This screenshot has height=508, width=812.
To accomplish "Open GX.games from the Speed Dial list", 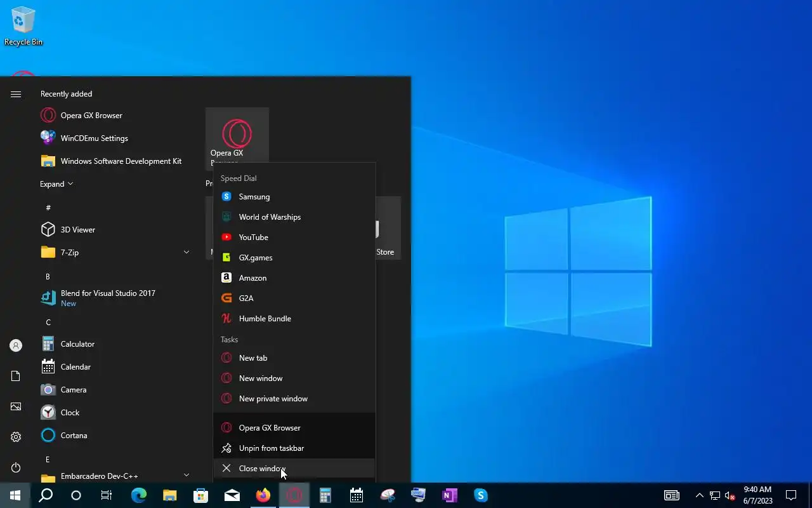I will [294, 258].
